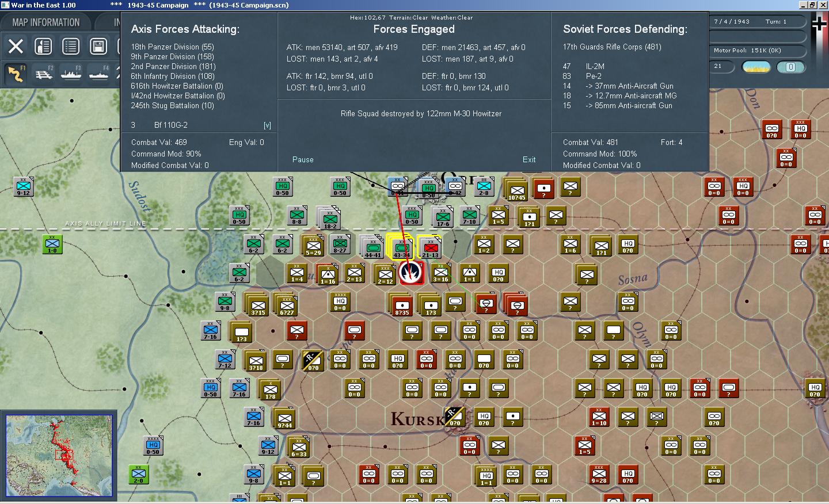This screenshot has width=829, height=504.
Task: Click the Kursk city label on map
Action: (x=417, y=419)
